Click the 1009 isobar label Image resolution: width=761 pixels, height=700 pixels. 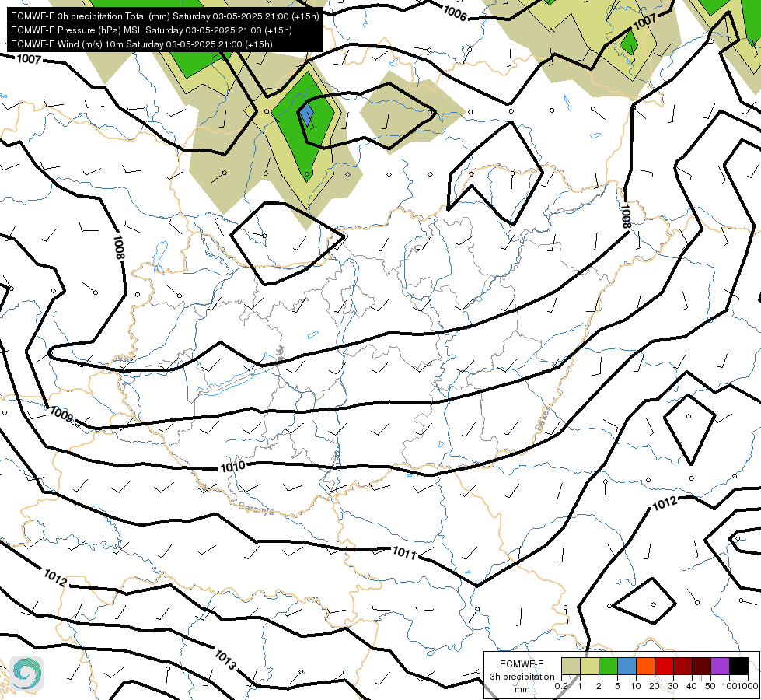point(61,415)
